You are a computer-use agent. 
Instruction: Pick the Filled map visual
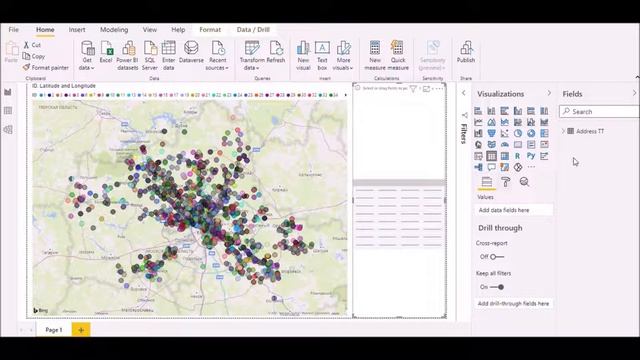pos(491,144)
